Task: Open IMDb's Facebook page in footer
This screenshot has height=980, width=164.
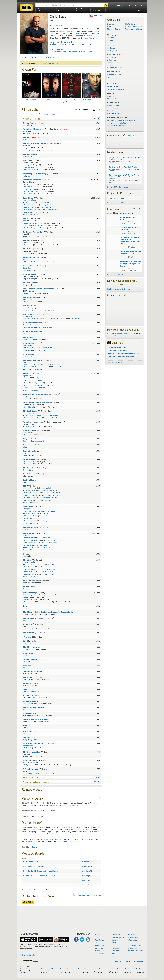Action: 76,939
